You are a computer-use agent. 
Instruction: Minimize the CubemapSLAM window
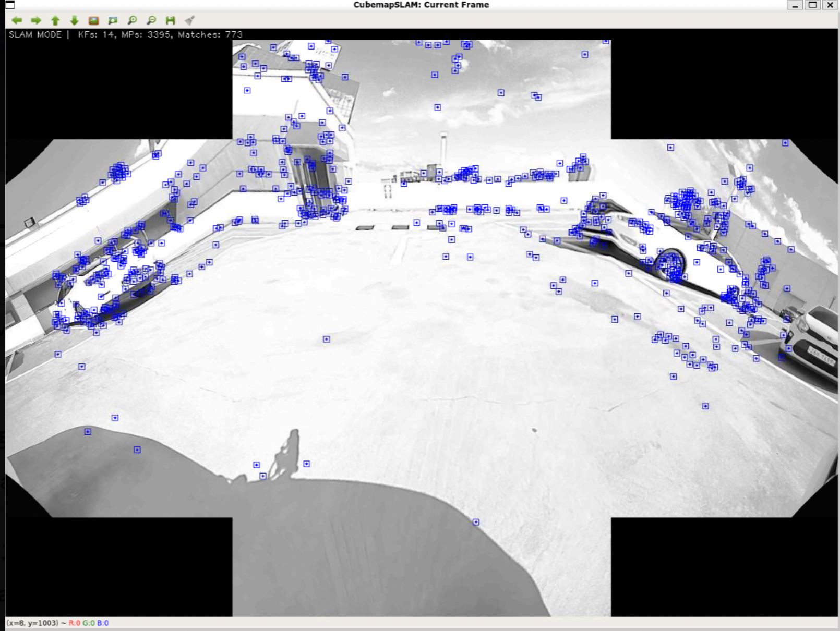coord(795,5)
